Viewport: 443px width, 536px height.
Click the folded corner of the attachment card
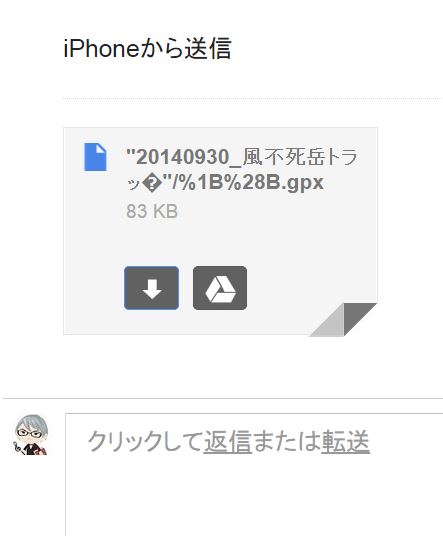click(x=343, y=319)
